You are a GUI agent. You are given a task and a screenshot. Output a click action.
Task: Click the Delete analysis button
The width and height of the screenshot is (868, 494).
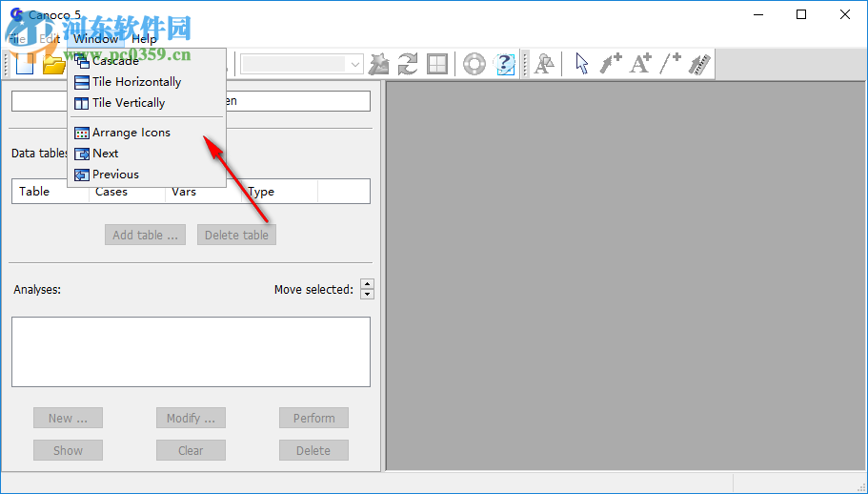313,450
